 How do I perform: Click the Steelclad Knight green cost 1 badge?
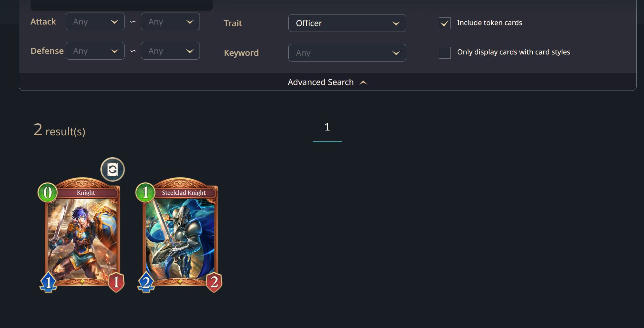(x=145, y=193)
